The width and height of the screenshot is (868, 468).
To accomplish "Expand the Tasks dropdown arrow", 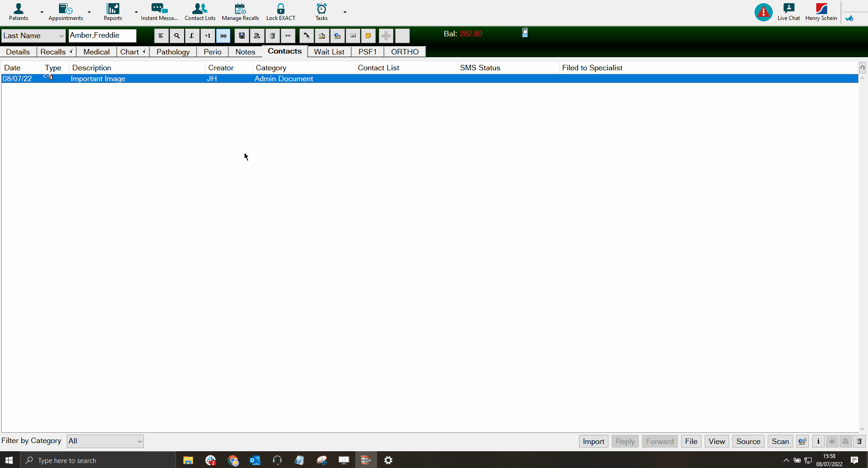I will pos(345,12).
